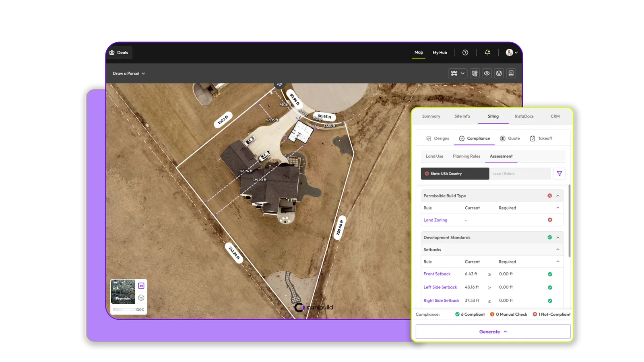
Task: Open the filter funnel icon
Action: tap(559, 174)
